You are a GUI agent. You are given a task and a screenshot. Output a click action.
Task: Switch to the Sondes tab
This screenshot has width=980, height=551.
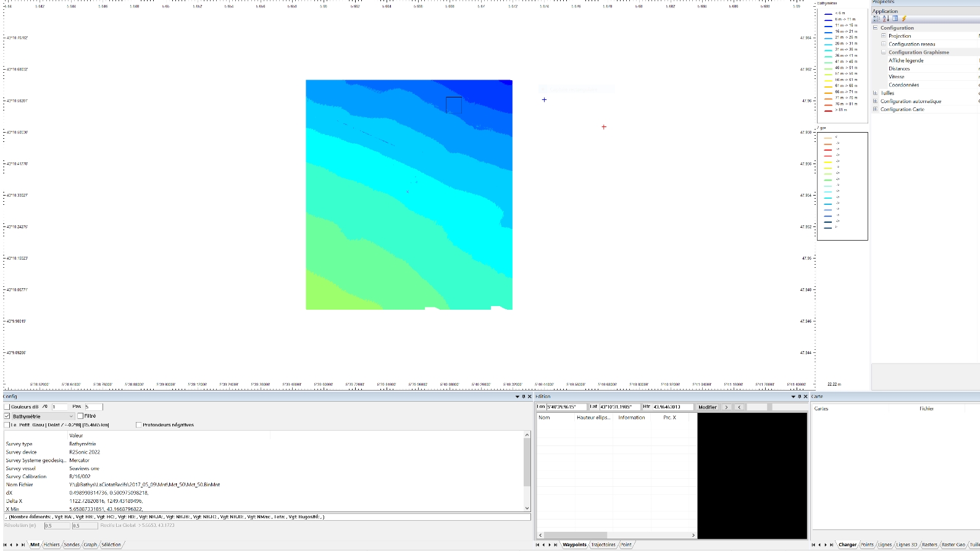point(72,545)
